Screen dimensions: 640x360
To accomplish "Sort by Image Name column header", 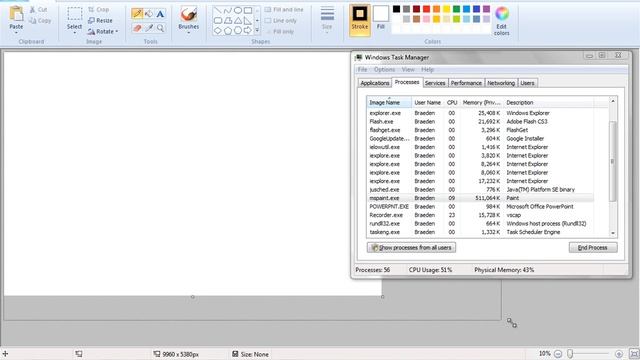I will [389, 102].
